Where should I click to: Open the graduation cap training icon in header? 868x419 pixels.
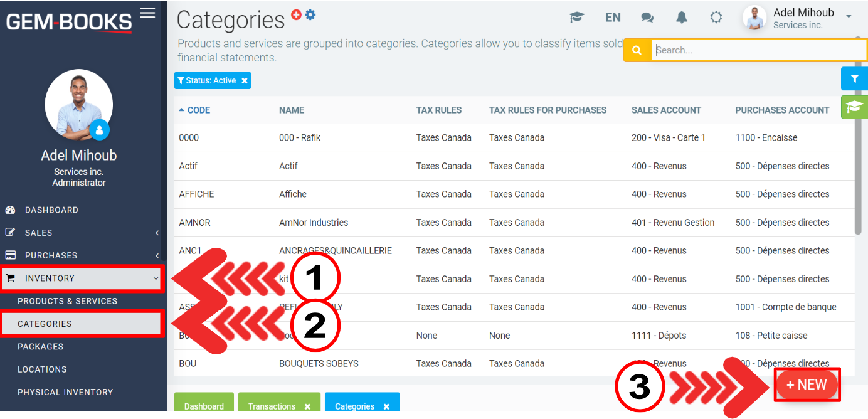pos(576,18)
